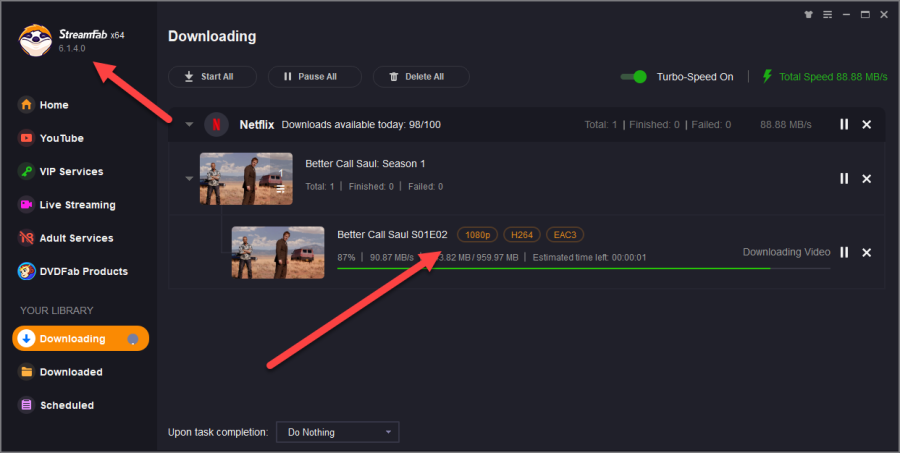
Task: Click the Start All button
Action: (x=212, y=76)
